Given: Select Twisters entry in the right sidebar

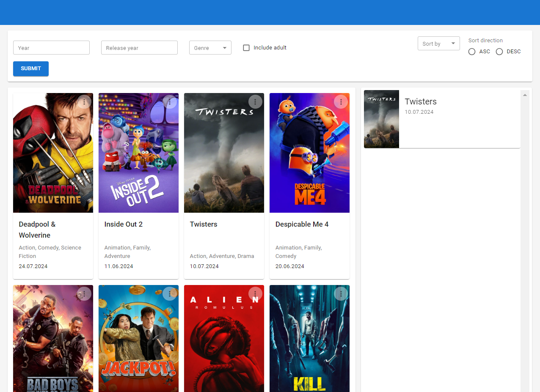Looking at the screenshot, I should coord(442,119).
